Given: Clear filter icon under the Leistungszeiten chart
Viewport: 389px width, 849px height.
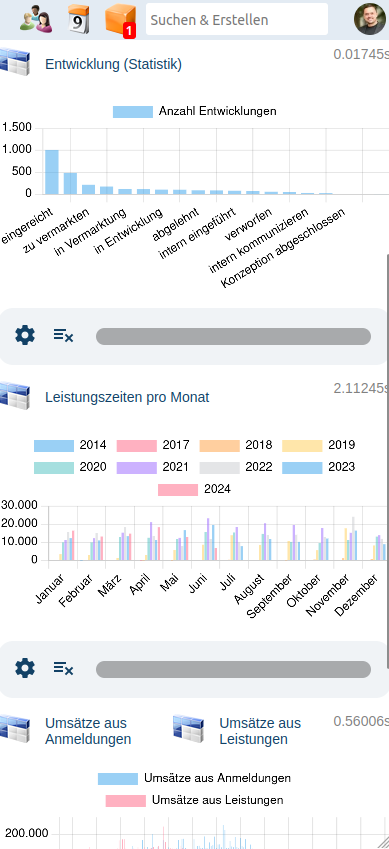Looking at the screenshot, I should [63, 669].
